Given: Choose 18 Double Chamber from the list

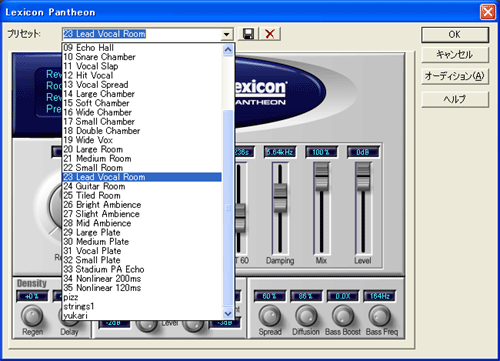Looking at the screenshot, I should click(142, 131).
